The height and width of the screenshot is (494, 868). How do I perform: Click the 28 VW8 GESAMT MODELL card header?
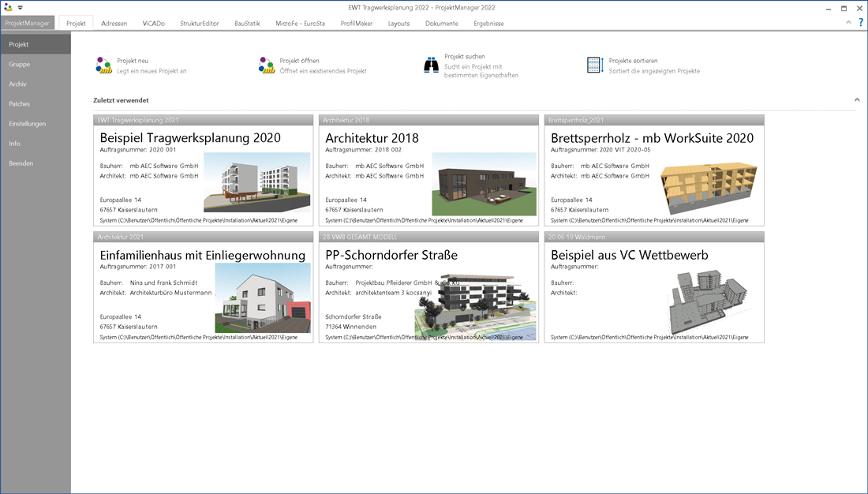428,237
